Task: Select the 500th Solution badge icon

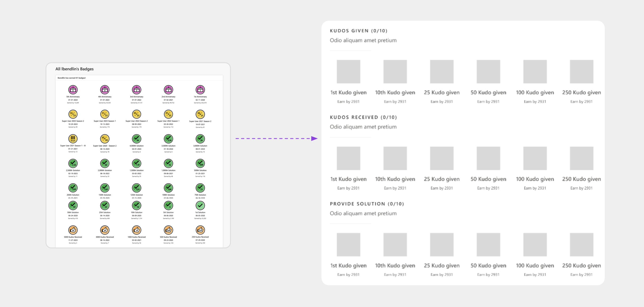Action: coord(200,164)
